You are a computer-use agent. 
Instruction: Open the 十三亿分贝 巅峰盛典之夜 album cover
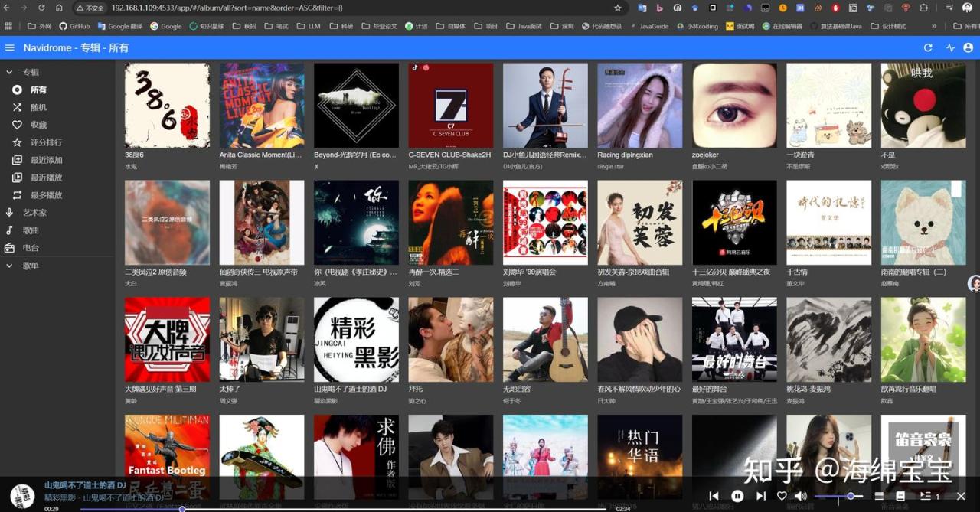point(734,223)
